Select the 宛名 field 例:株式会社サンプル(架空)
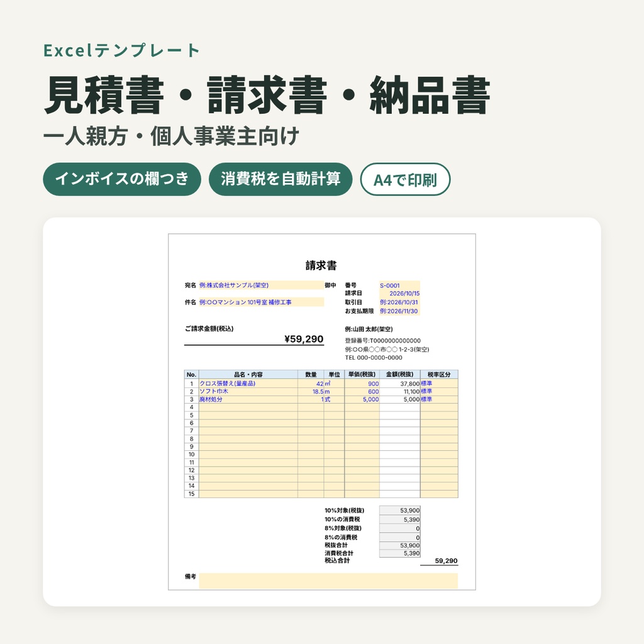 (261, 285)
